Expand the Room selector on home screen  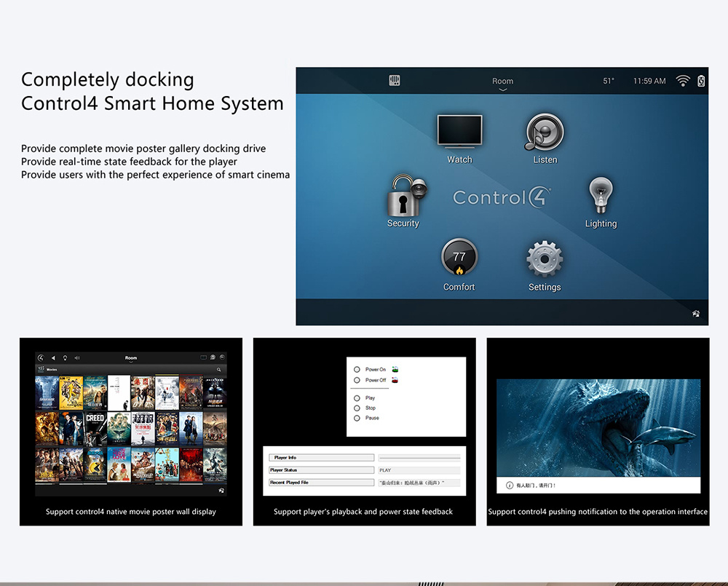pos(502,84)
